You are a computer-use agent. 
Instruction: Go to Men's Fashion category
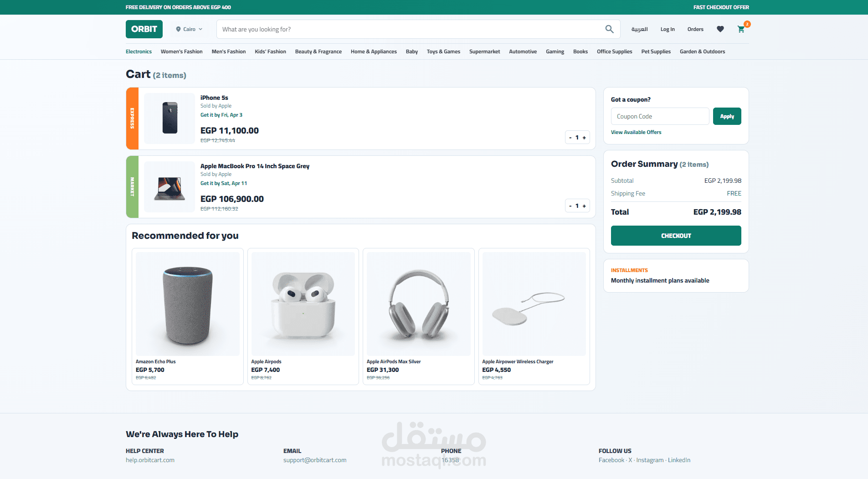click(x=229, y=52)
